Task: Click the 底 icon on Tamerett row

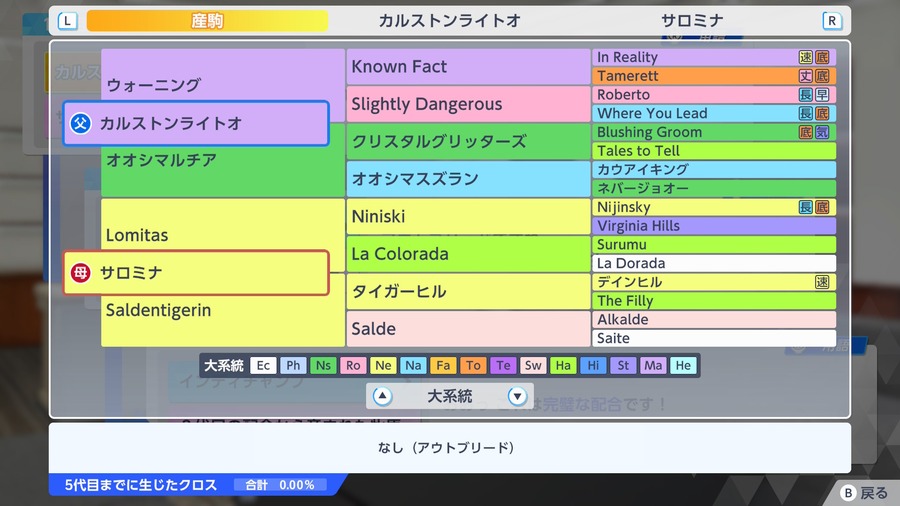Action: (x=822, y=76)
